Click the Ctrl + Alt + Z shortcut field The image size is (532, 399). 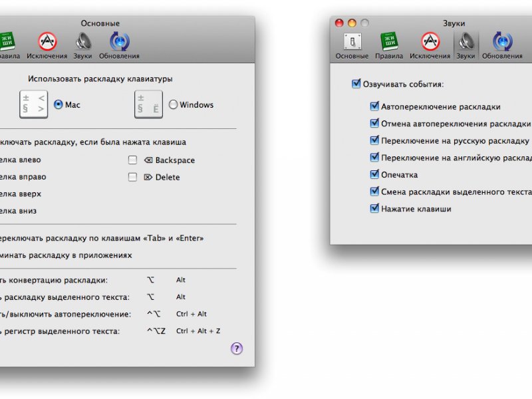[198, 331]
